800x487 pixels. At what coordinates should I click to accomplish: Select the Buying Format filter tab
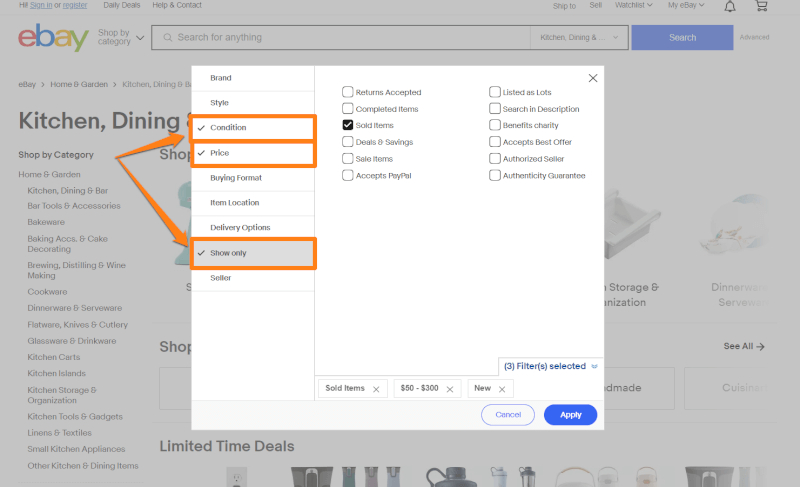pyautogui.click(x=236, y=178)
